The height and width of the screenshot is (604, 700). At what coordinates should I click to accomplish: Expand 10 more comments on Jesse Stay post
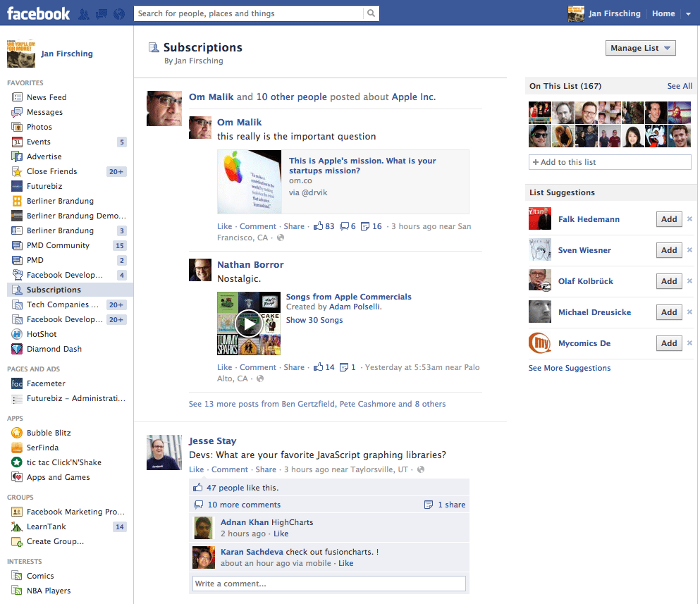[244, 505]
